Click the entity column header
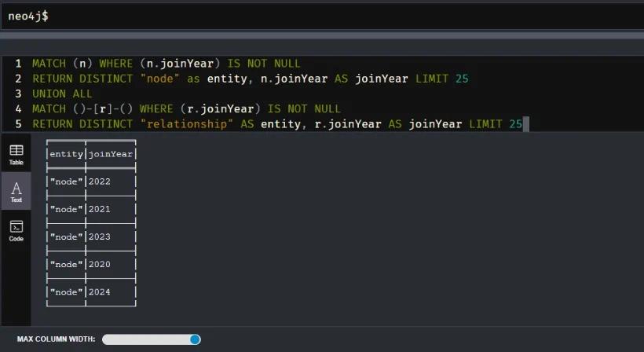Screen dimensions: 644x352 (66, 154)
